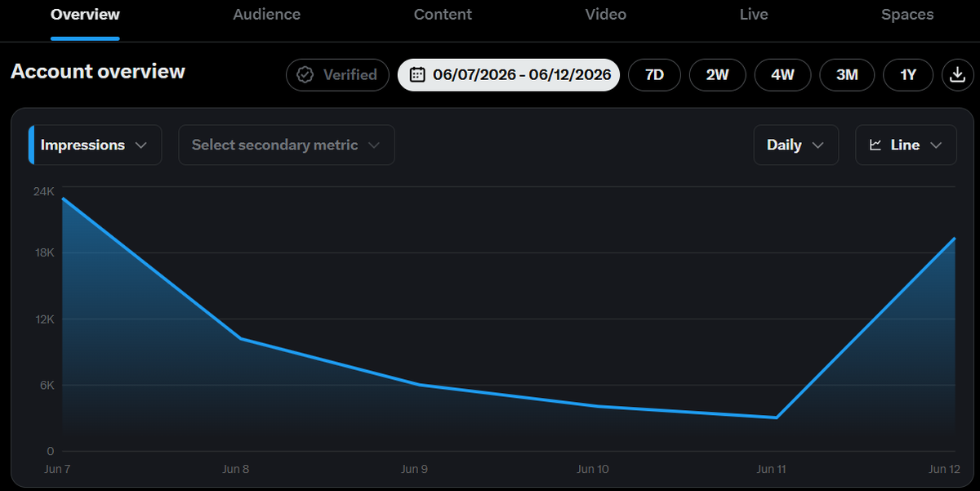Viewport: 980px width, 491px height.
Task: Click the 24K y-axis label
Action: click(44, 192)
